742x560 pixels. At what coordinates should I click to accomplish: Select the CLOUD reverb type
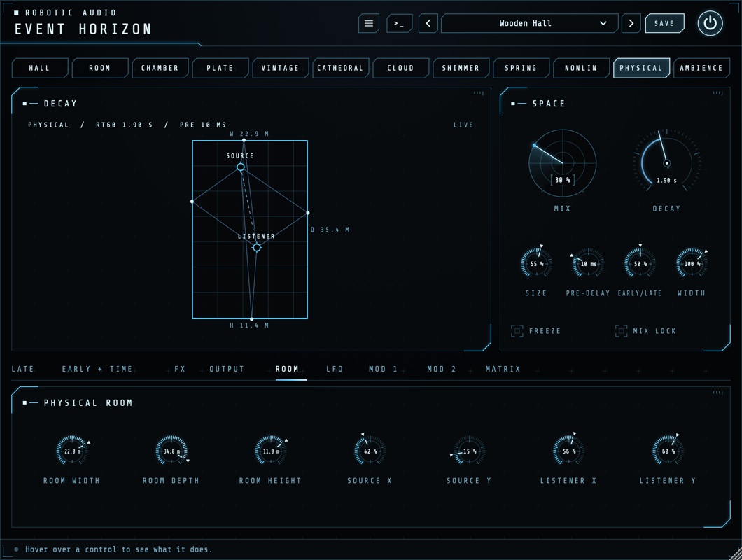[x=401, y=68]
